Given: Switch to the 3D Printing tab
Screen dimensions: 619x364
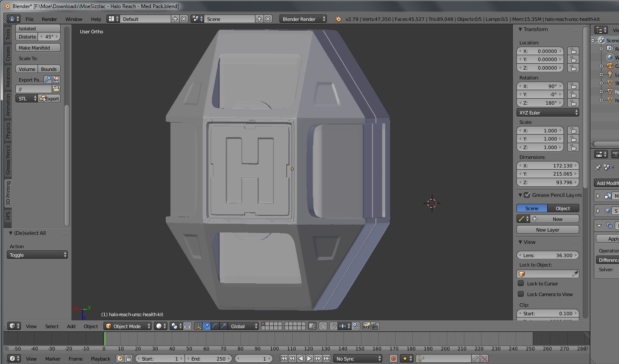Looking at the screenshot, I should tap(8, 193).
